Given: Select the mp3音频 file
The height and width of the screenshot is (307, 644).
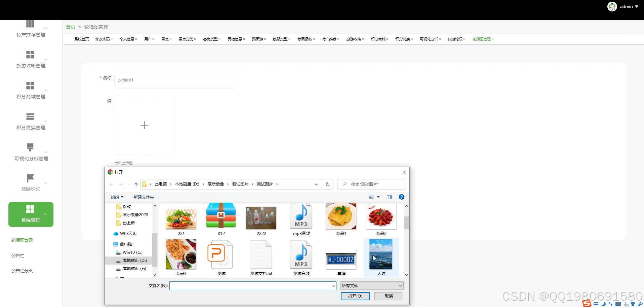Looking at the screenshot, I should (x=301, y=219).
